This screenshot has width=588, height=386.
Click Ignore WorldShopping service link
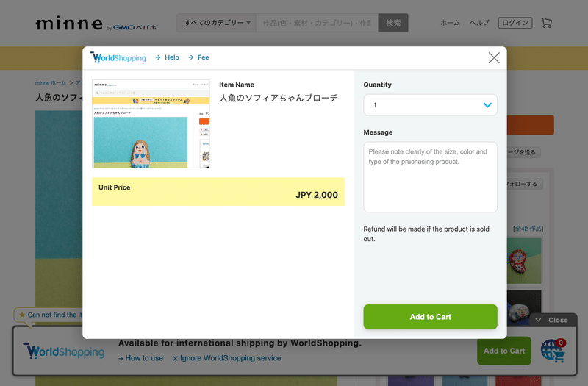click(x=227, y=358)
